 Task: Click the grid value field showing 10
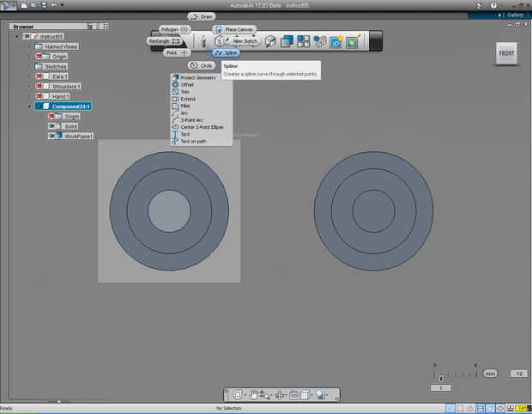click(x=517, y=374)
